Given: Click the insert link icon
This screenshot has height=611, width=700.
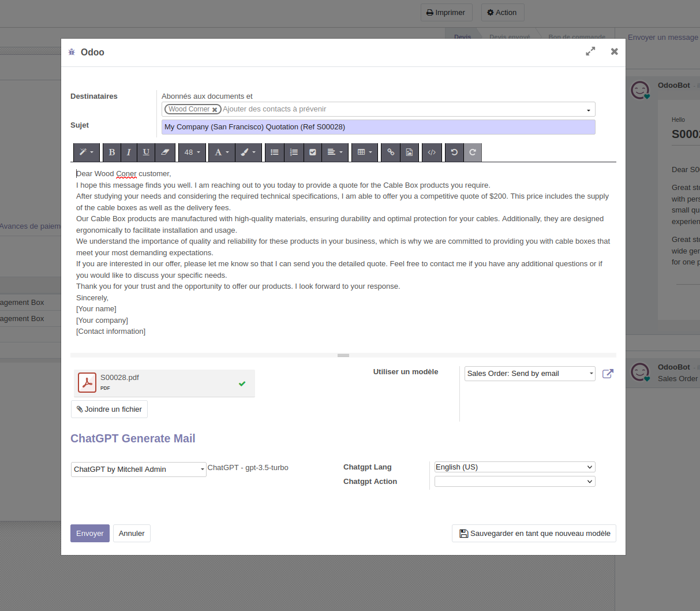Looking at the screenshot, I should pyautogui.click(x=391, y=152).
